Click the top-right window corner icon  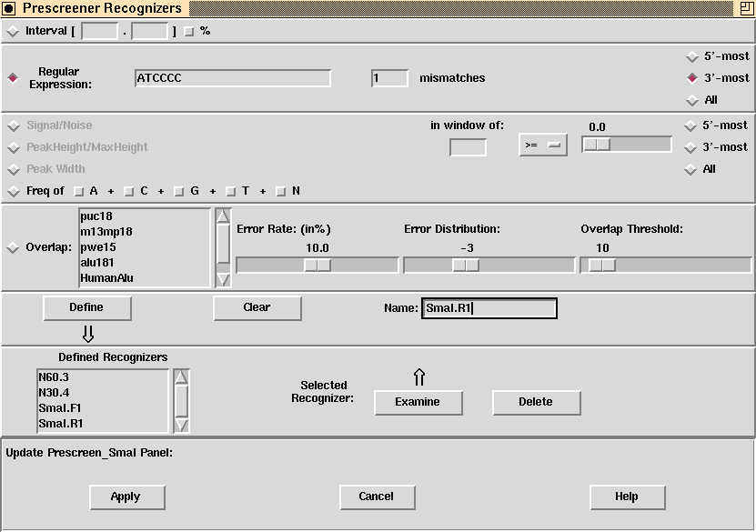click(x=747, y=8)
